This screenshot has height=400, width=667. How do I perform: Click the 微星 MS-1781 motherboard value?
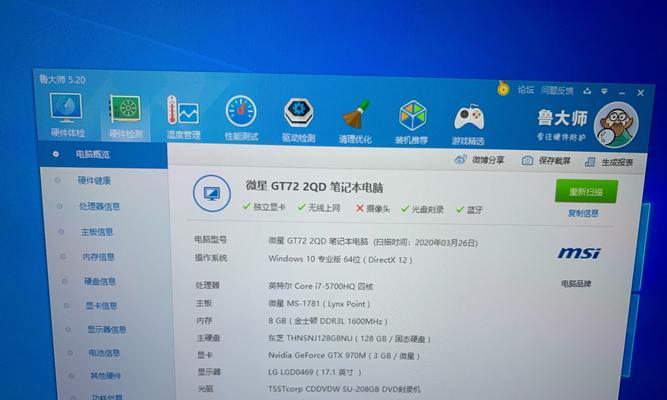point(319,304)
